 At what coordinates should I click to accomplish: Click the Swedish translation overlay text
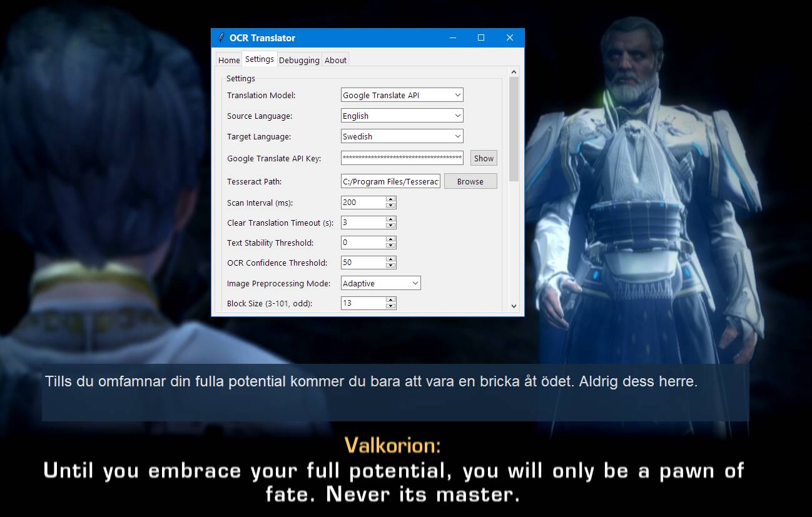pos(371,381)
